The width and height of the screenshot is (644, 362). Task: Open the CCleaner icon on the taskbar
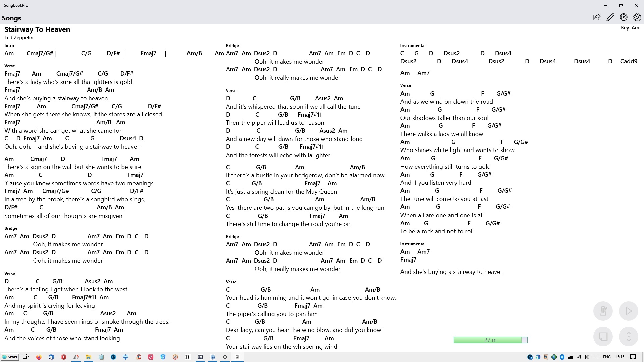pyautogui.click(x=138, y=357)
